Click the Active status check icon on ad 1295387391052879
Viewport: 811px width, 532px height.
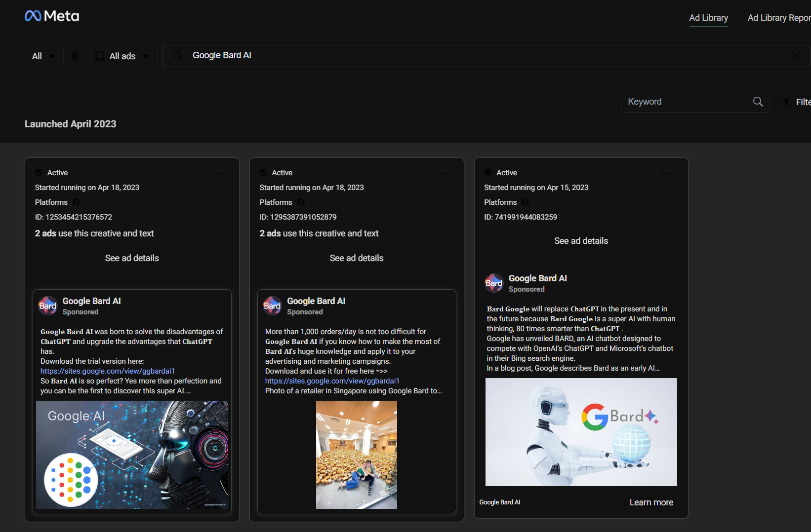point(263,173)
